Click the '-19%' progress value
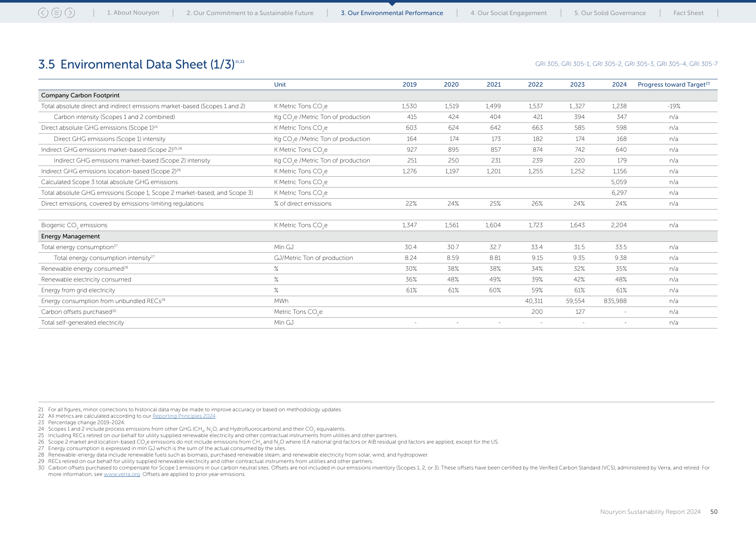The height and width of the screenshot is (535, 756). coord(674,106)
